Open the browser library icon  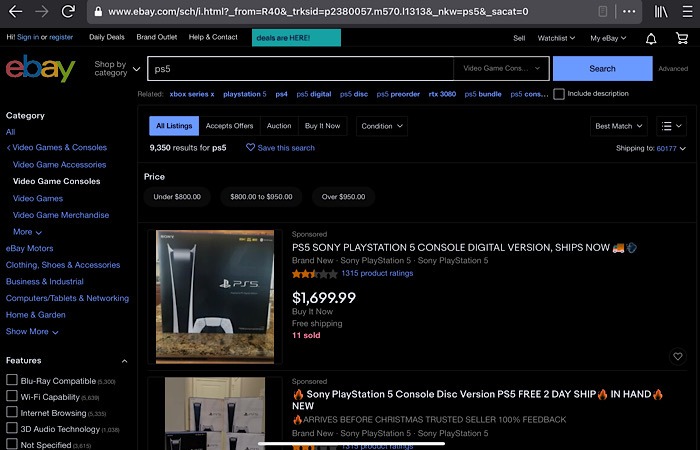pos(661,12)
